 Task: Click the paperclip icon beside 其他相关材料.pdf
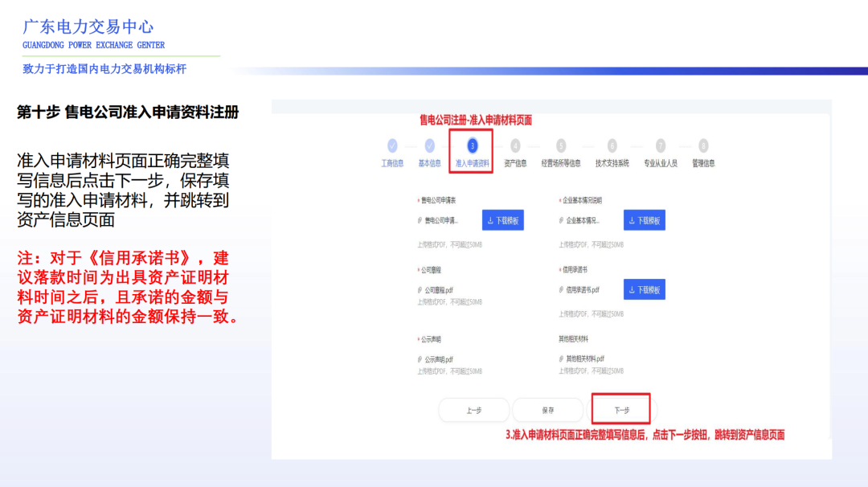[x=559, y=358]
